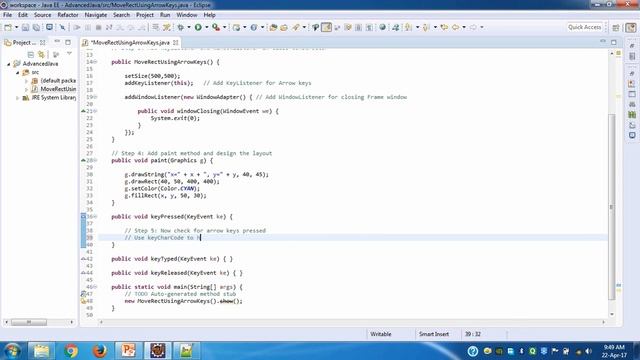This screenshot has height=360, width=640.
Task: Click in the Quick Access search field
Action: point(584,27)
